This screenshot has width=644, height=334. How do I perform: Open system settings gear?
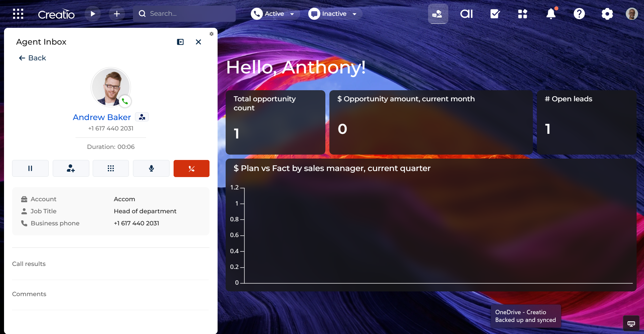(x=607, y=14)
